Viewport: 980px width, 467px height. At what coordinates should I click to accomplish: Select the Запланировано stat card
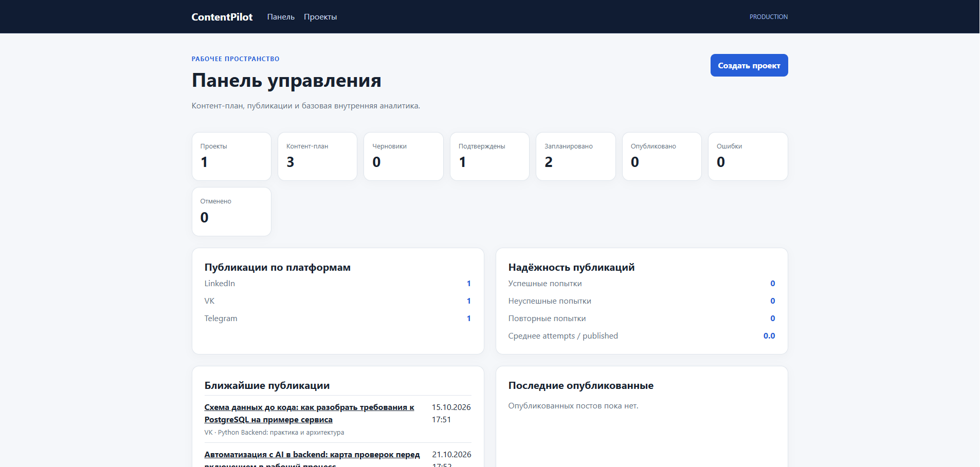pos(576,157)
